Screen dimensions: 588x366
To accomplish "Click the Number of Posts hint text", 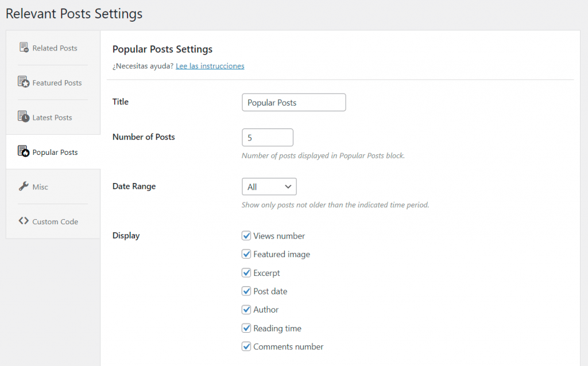I will click(x=323, y=155).
